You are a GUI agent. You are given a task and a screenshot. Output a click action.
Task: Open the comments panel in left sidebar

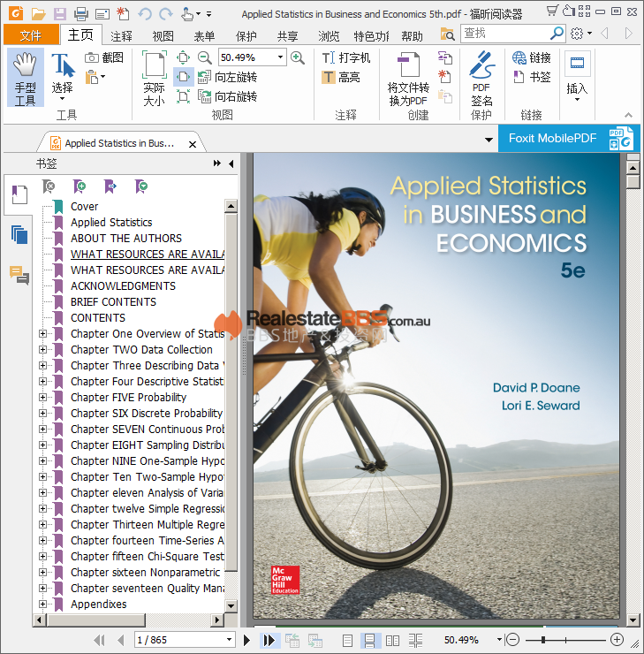click(x=19, y=275)
